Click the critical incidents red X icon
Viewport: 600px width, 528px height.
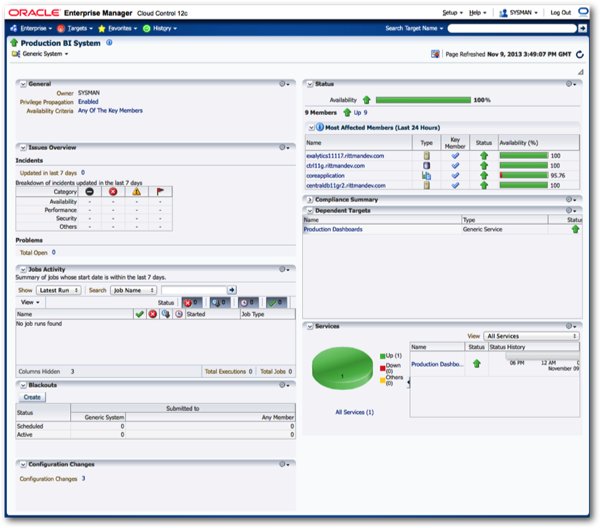(113, 192)
